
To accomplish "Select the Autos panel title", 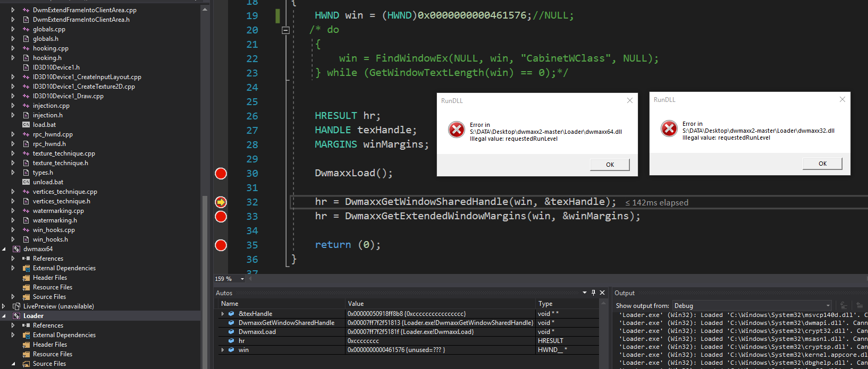I will tap(224, 293).
